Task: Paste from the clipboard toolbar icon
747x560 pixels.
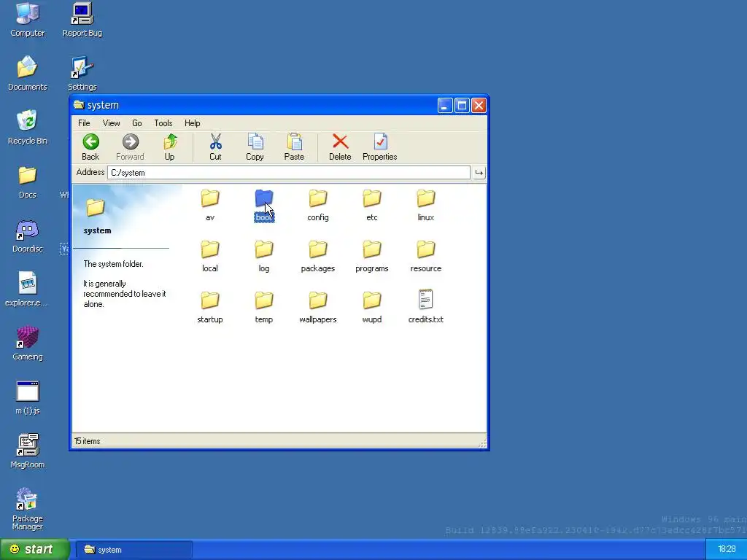Action: (x=294, y=147)
